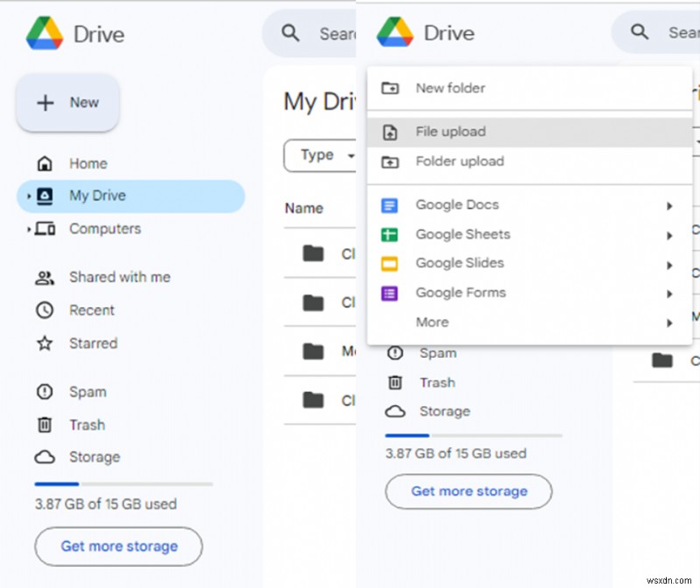The width and height of the screenshot is (700, 588).
Task: Open the Type filter dropdown
Action: click(319, 156)
